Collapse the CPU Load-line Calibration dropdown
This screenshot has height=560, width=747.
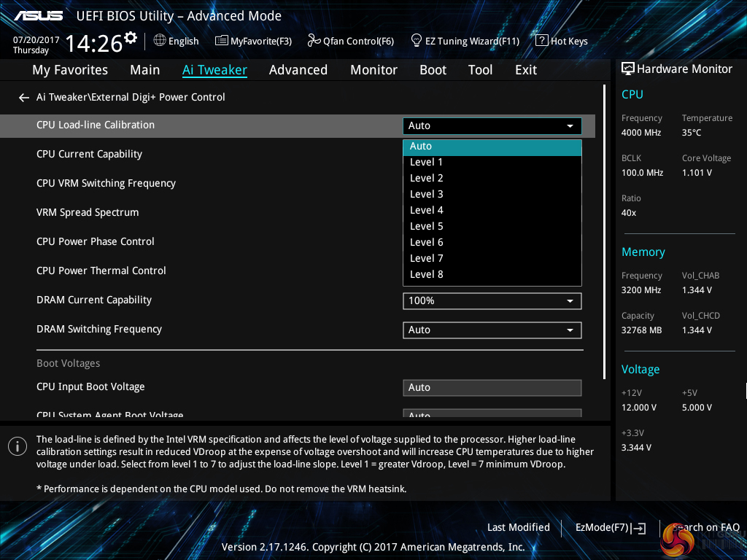[492, 125]
